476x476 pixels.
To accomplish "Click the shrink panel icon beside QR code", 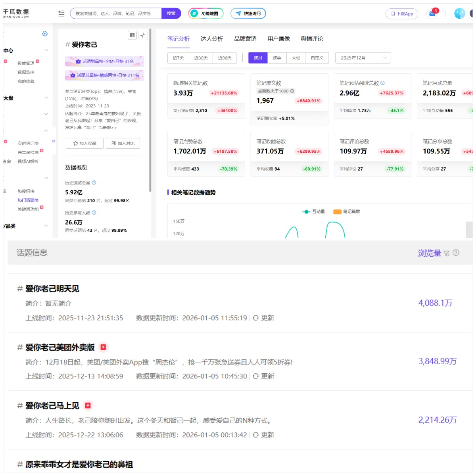I will [x=143, y=35].
